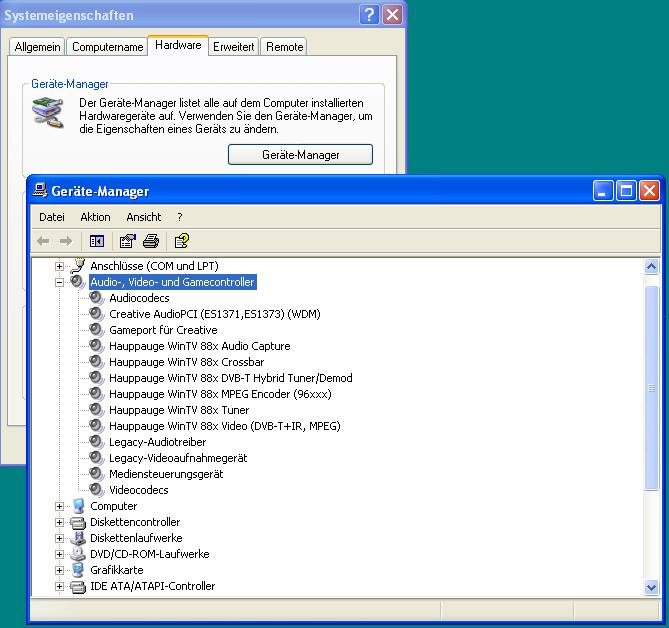Viewport: 669px width, 628px height.
Task: Click the Geräte-Manager icon in Systemeigenschaften
Action: [48, 113]
